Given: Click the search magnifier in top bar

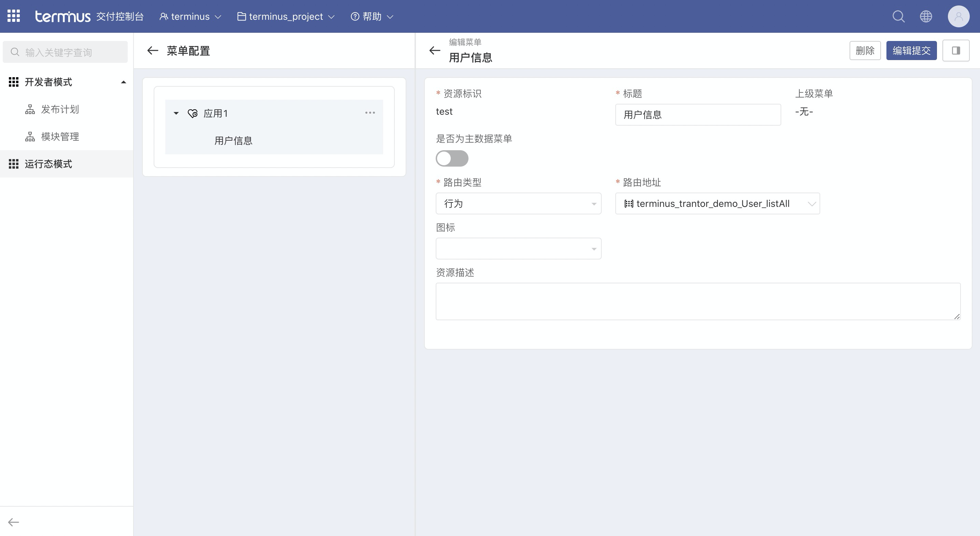Looking at the screenshot, I should [x=898, y=16].
